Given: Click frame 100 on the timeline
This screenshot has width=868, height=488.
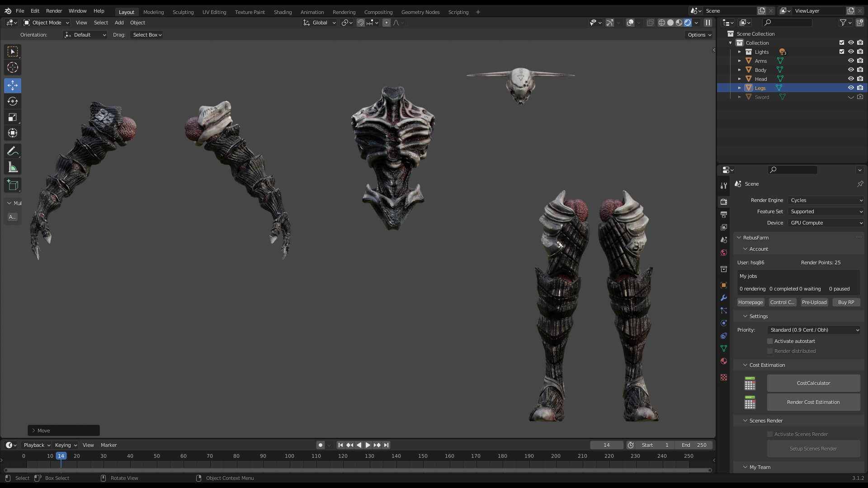Looking at the screenshot, I should pyautogui.click(x=289, y=456).
